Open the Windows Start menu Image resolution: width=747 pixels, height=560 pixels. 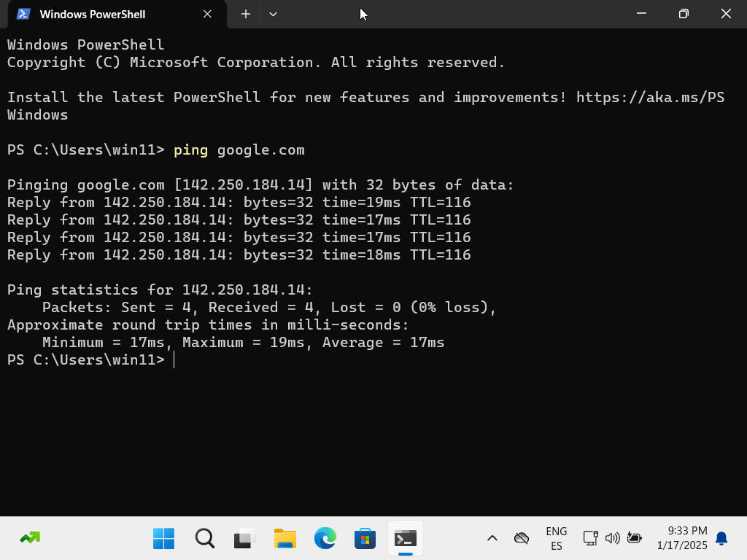pyautogui.click(x=163, y=539)
